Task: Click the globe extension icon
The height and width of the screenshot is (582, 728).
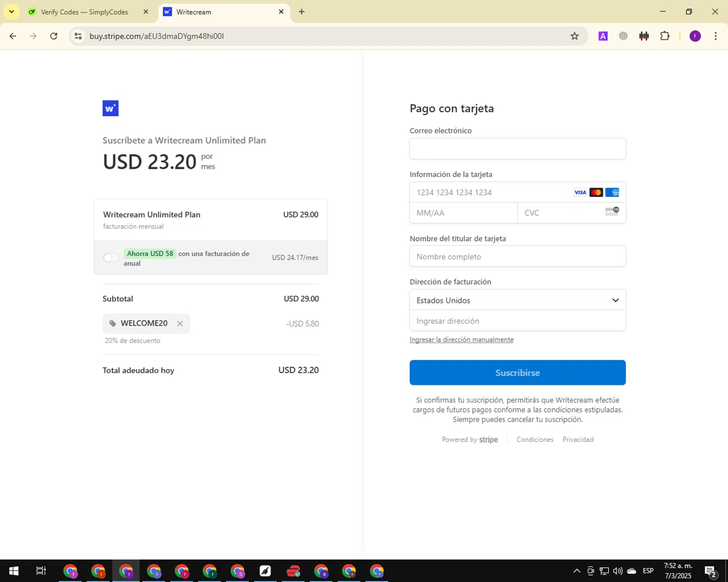Action: tap(623, 36)
